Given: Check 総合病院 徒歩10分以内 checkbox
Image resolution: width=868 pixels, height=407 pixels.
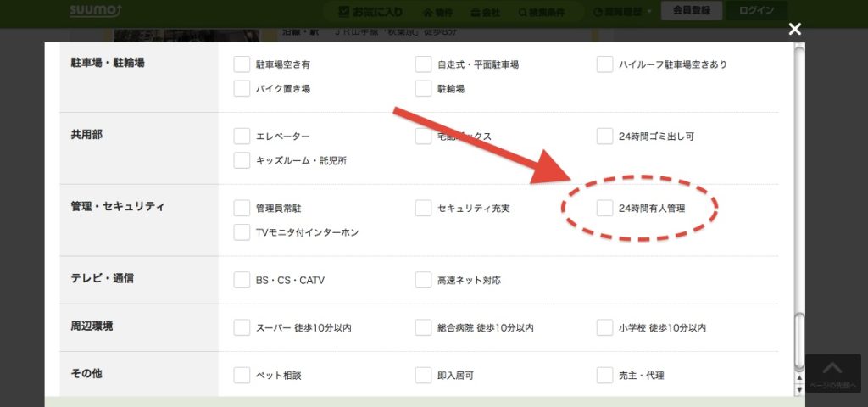Looking at the screenshot, I should tap(423, 328).
